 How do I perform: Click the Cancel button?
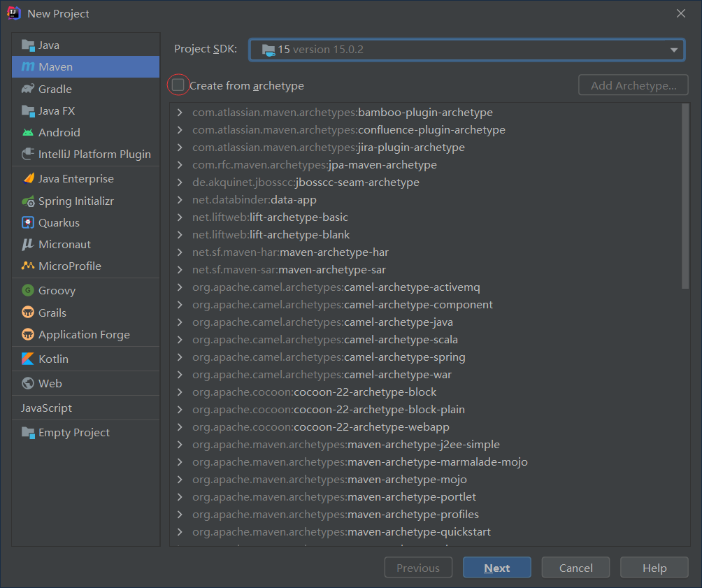coord(575,568)
